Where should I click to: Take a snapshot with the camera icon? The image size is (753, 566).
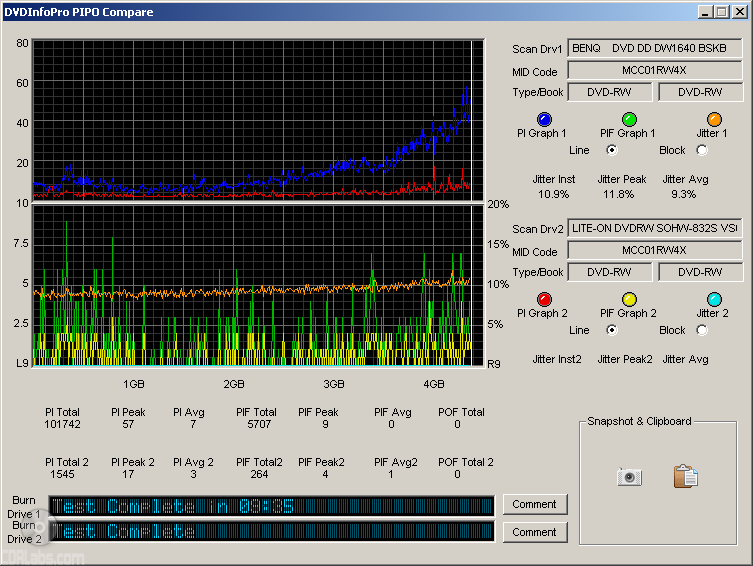coord(629,477)
